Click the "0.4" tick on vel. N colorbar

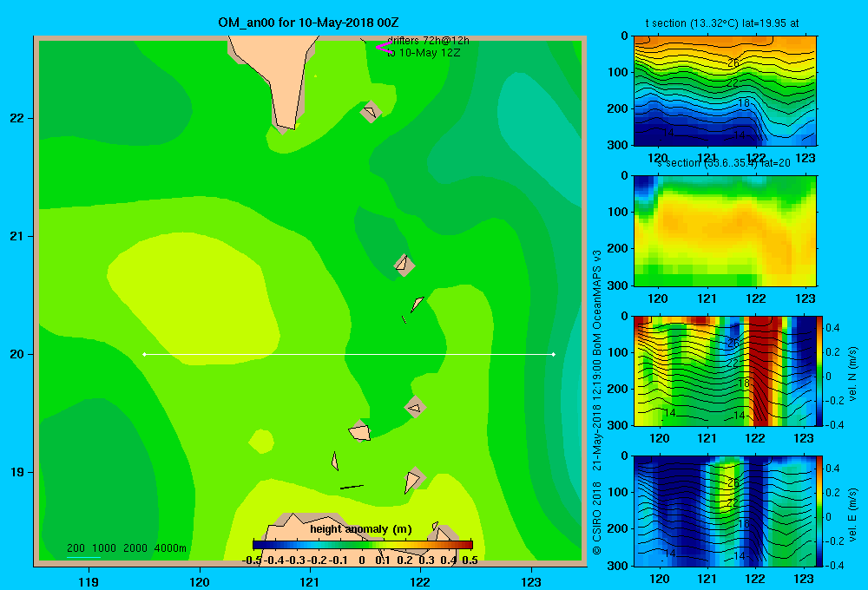point(832,328)
